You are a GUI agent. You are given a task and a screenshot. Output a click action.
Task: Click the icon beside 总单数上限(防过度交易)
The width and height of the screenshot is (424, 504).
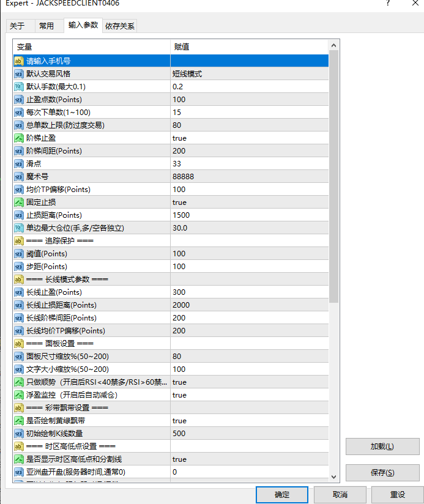pyautogui.click(x=18, y=125)
